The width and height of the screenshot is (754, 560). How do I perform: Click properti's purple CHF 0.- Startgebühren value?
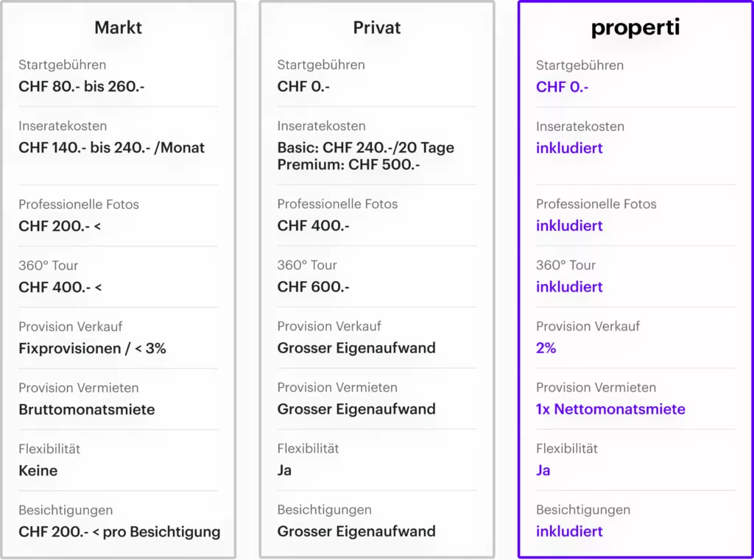coord(562,87)
